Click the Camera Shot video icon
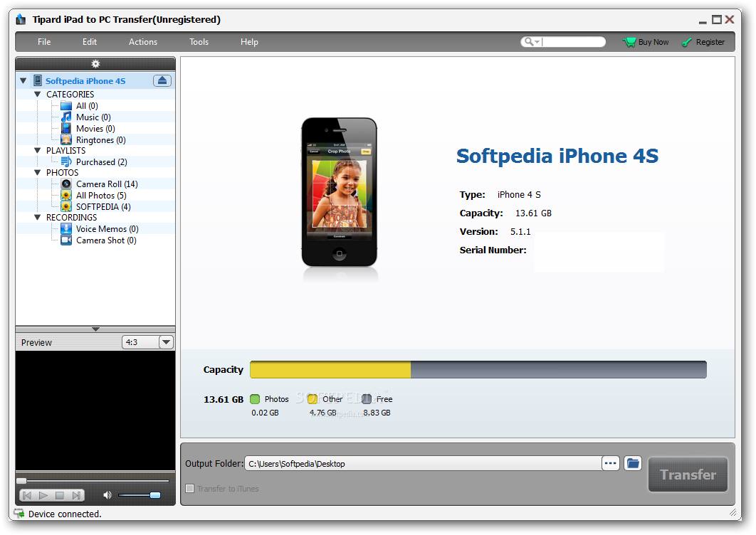Viewport: 756px width, 535px height. point(66,240)
